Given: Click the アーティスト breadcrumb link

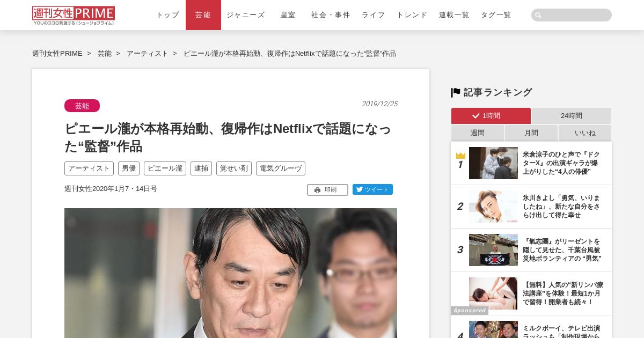Looking at the screenshot, I should coord(148,54).
